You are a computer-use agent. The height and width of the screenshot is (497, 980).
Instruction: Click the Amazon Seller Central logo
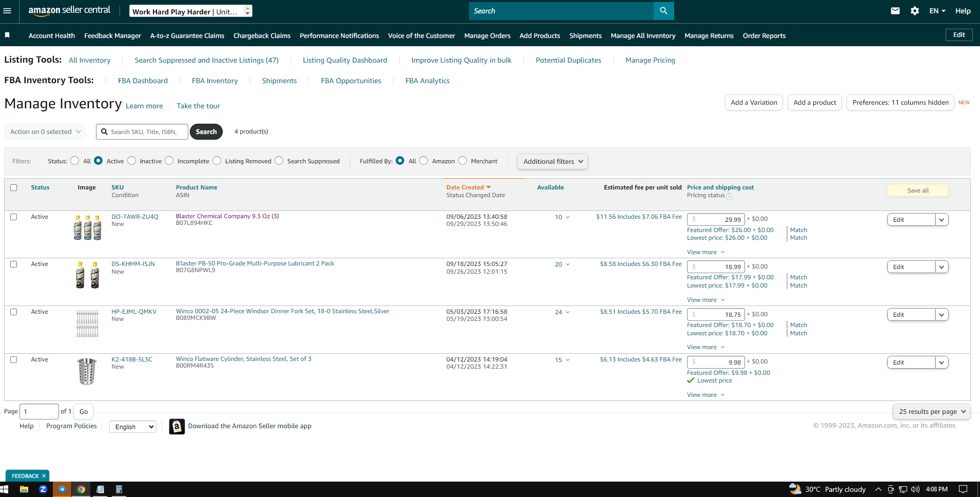point(69,11)
